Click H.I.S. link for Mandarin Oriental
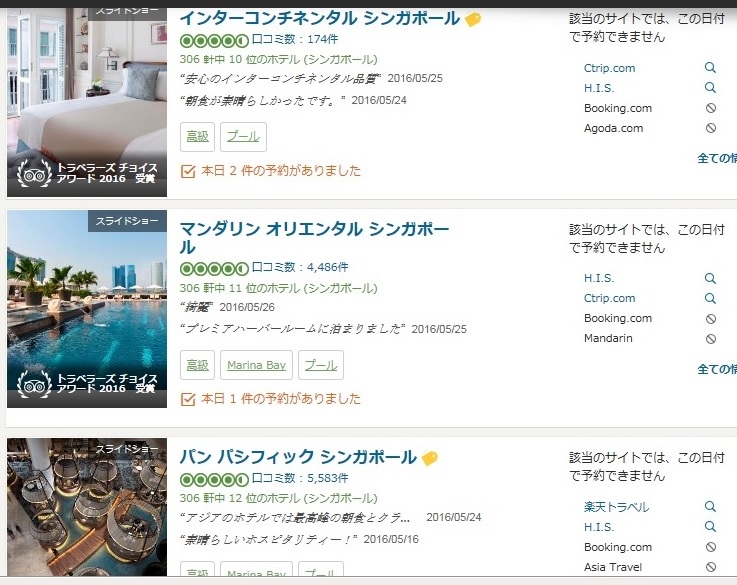Viewport: 737px width, 585px height. point(599,278)
